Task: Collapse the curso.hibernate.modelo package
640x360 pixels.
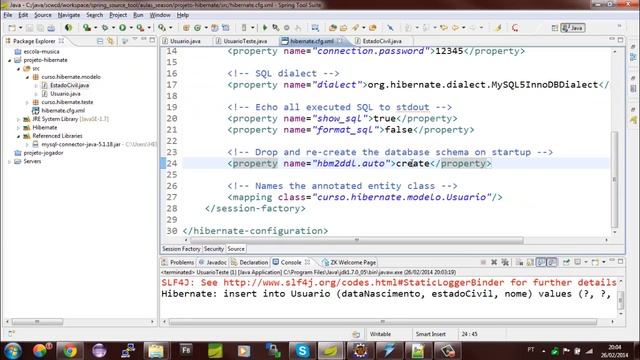Action: 27,77
